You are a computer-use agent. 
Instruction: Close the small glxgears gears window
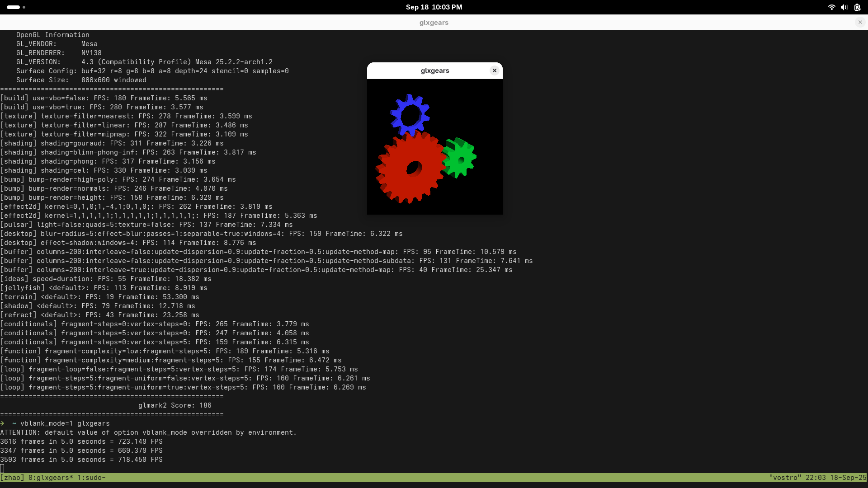(494, 70)
